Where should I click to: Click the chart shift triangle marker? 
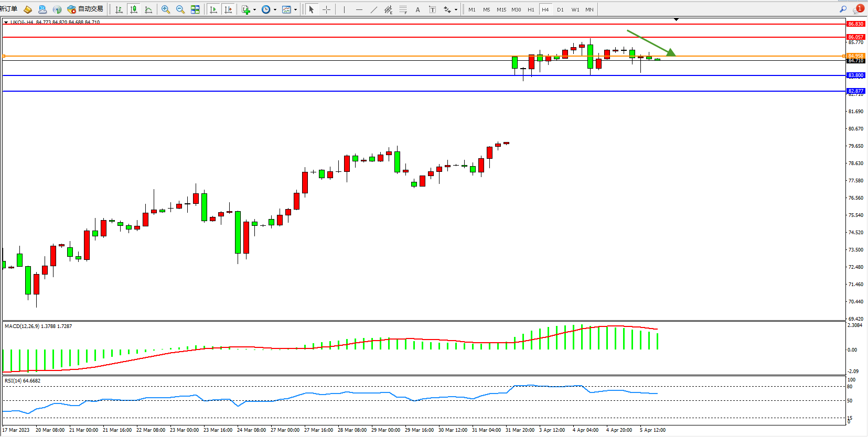(676, 19)
